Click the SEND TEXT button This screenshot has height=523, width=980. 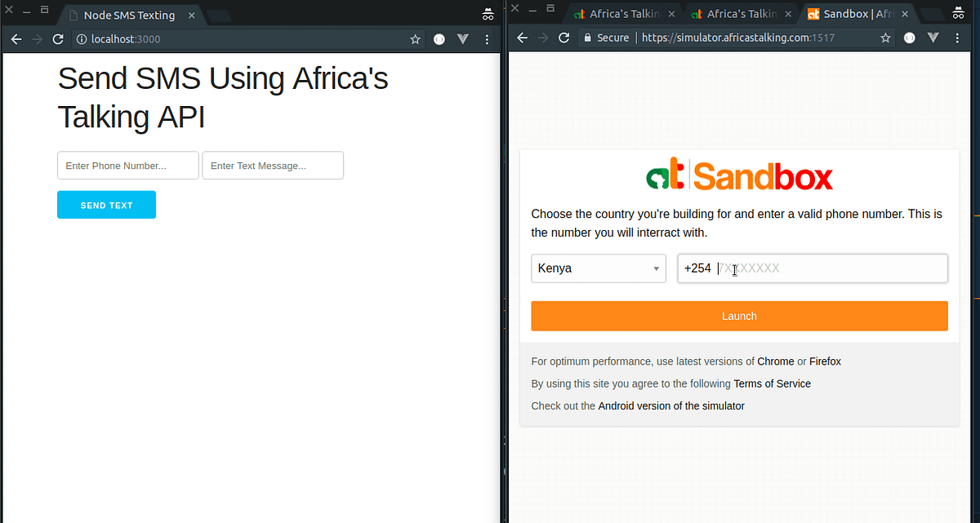point(106,204)
